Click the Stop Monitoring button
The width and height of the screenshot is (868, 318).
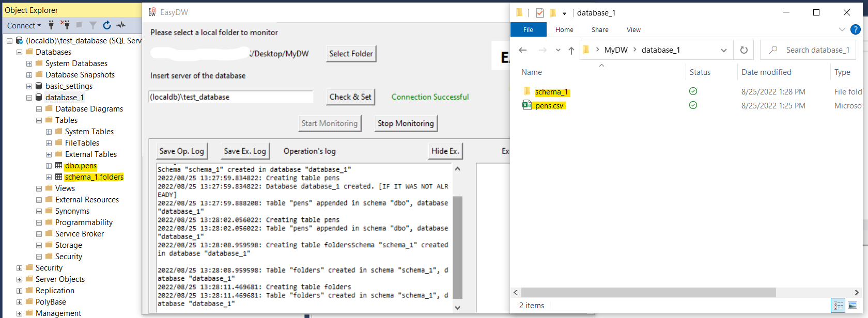[x=406, y=123]
